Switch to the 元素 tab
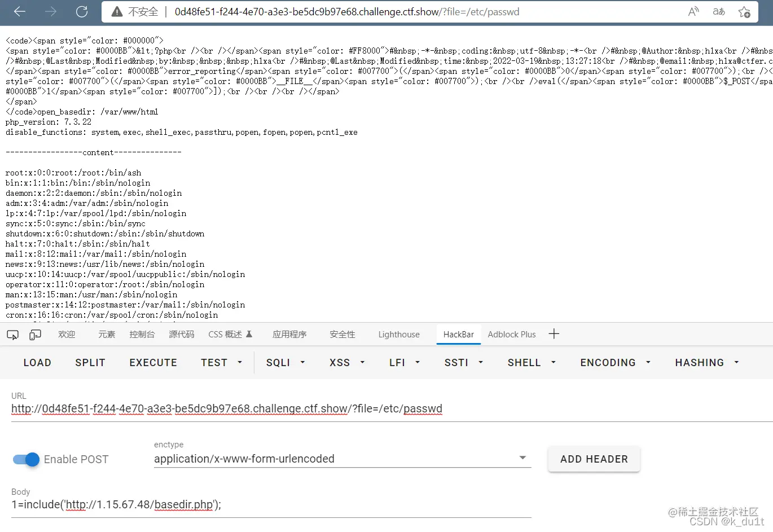Screen dimensions: 773x532 point(107,335)
